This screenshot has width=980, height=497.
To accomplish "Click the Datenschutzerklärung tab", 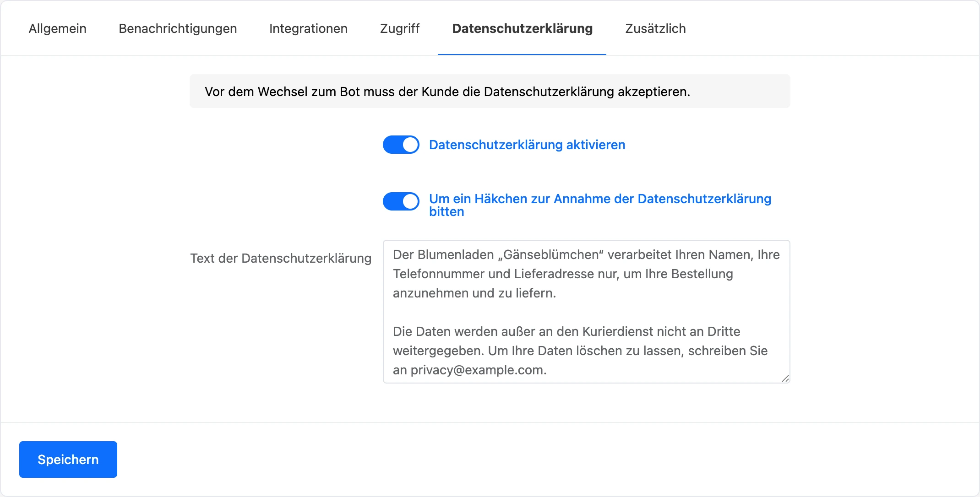I will (x=522, y=28).
